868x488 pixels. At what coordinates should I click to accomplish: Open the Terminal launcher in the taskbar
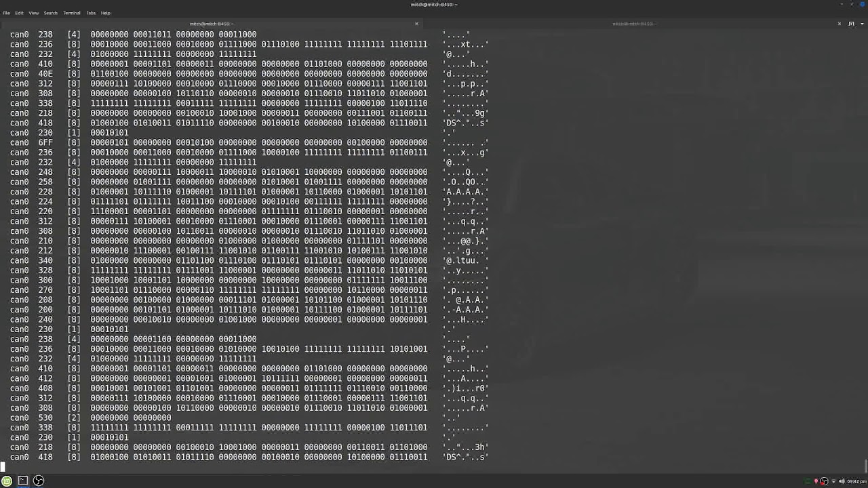point(22,481)
